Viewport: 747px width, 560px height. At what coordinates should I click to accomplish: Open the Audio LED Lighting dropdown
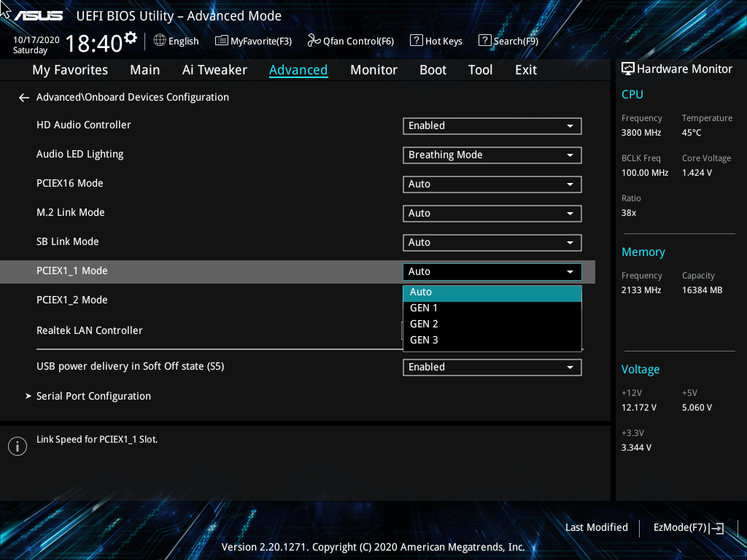click(492, 155)
